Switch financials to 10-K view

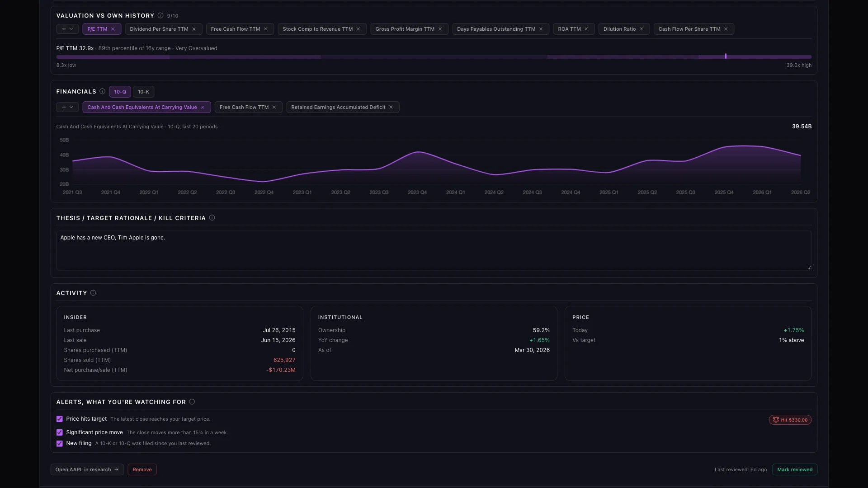143,92
